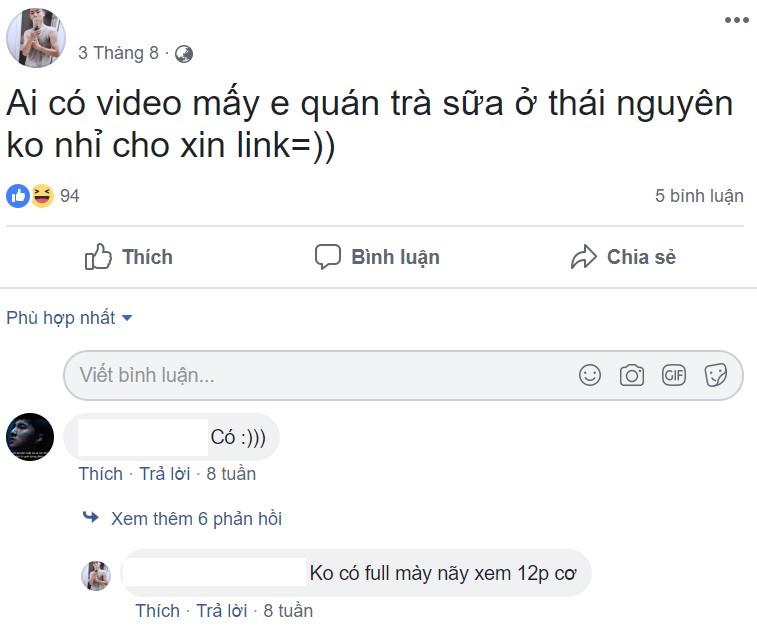Image resolution: width=757 pixels, height=627 pixels.
Task: Expand Xem thêm 6 phản hồi replies
Action: point(196,518)
